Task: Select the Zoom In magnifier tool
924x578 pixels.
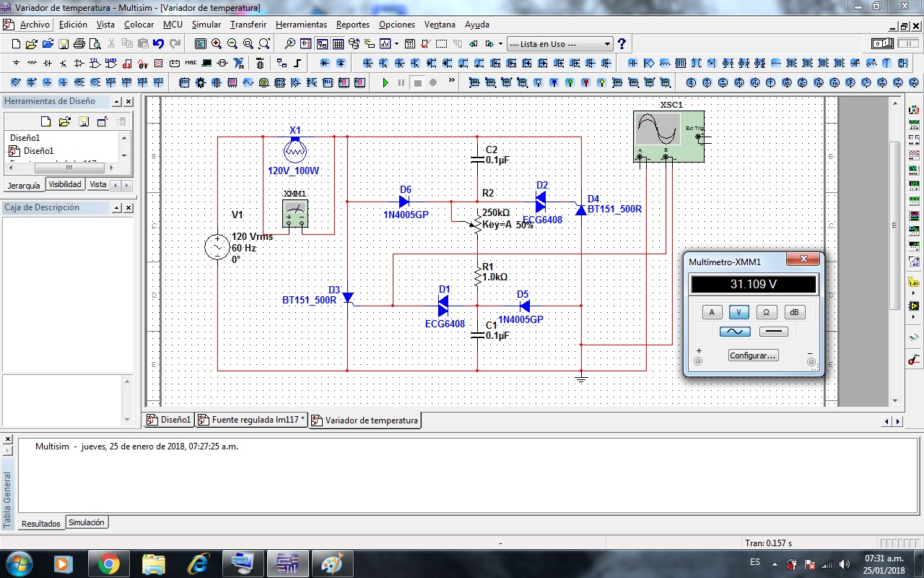Action: [x=217, y=43]
